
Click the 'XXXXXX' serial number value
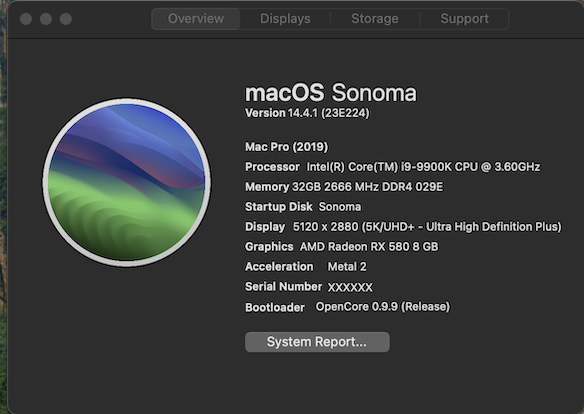coord(350,287)
